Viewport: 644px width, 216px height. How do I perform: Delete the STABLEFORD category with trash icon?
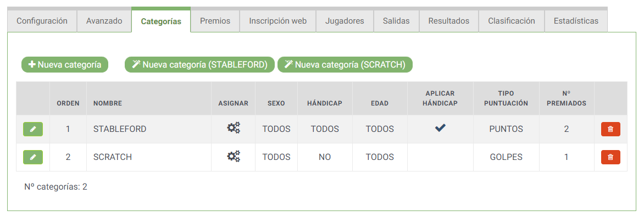tap(610, 129)
